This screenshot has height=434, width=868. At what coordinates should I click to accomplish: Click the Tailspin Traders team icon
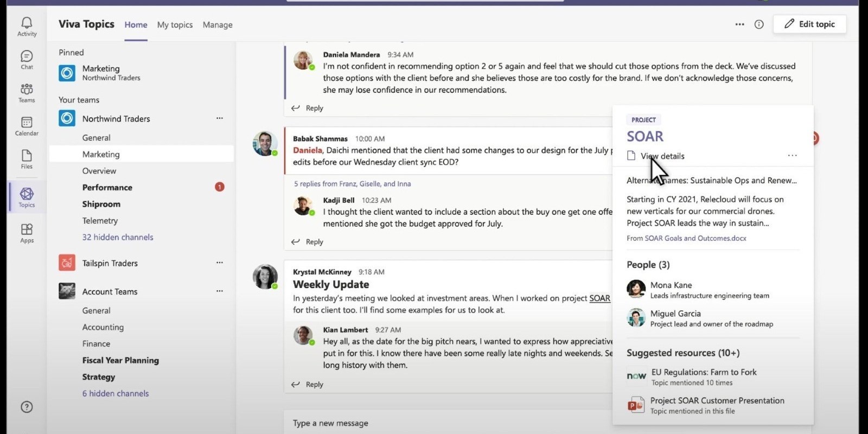pyautogui.click(x=67, y=263)
